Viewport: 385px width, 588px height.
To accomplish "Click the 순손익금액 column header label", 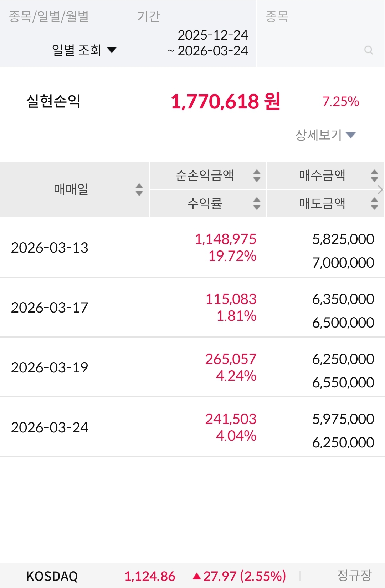I will pos(205,175).
